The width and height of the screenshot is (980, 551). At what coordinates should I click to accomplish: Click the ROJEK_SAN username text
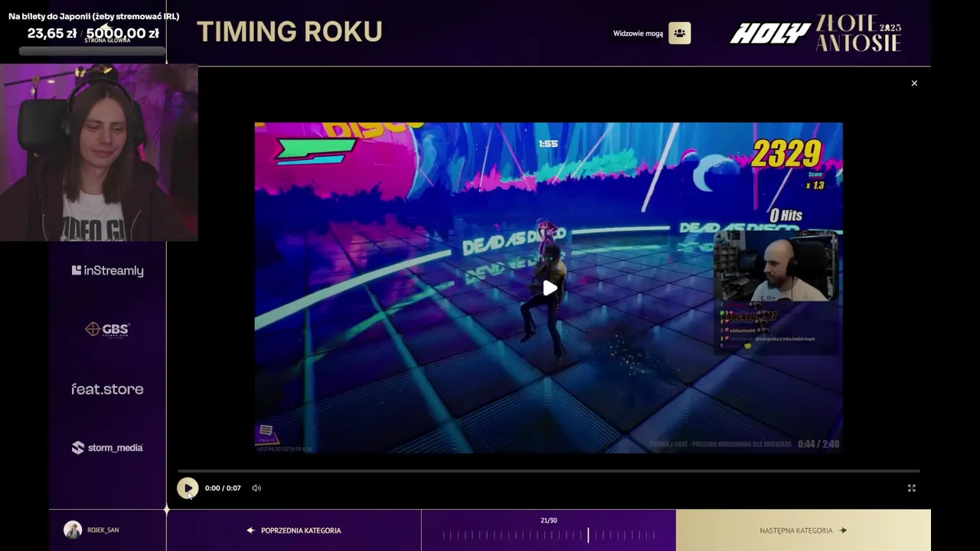(x=103, y=530)
